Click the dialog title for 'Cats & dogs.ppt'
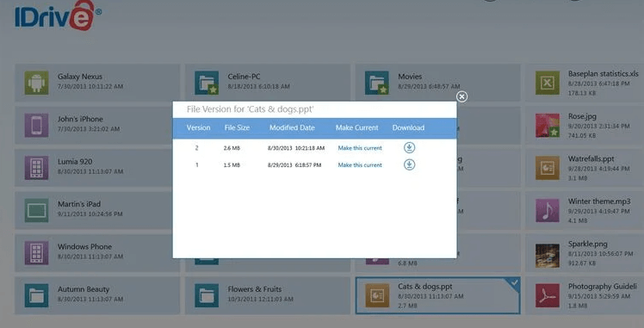 click(251, 109)
